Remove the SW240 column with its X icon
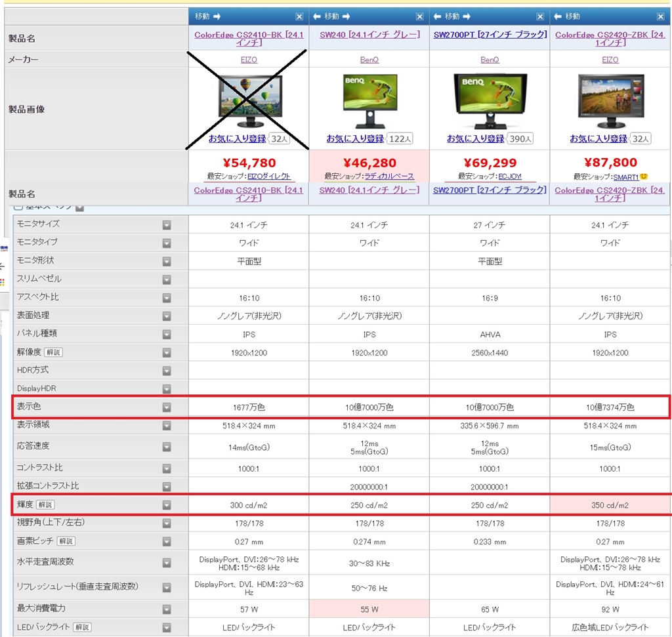Viewport: 672px width, 637px height. (x=419, y=16)
